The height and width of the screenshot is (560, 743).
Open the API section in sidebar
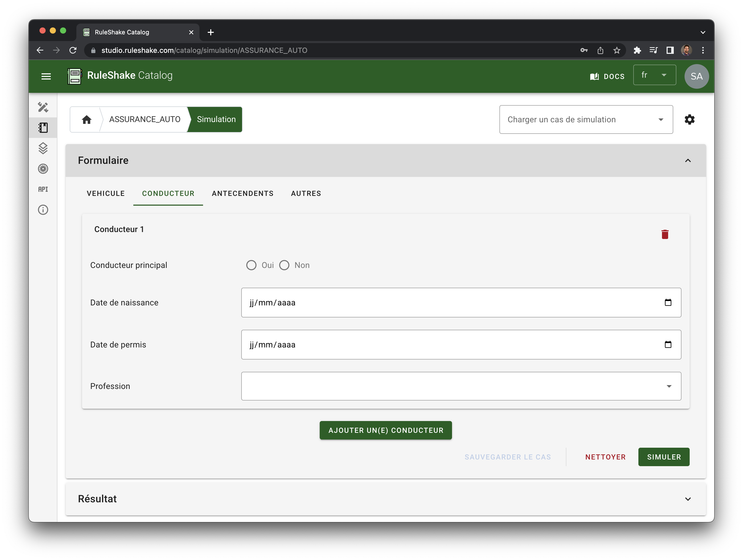43,189
